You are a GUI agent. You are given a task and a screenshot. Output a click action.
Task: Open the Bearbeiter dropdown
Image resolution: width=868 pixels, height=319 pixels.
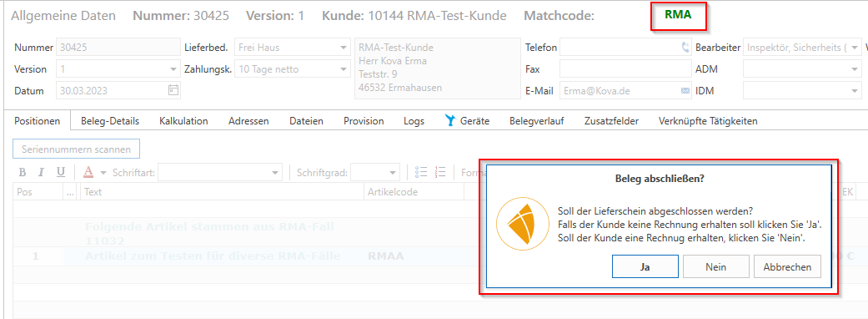pos(855,48)
